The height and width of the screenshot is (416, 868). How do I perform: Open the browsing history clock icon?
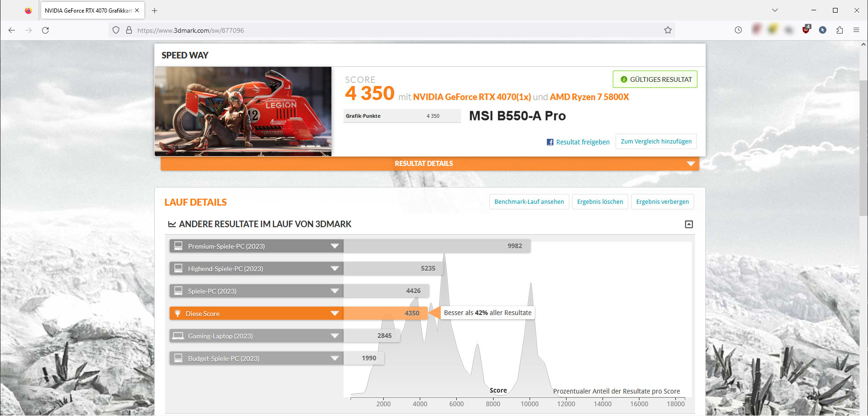tap(738, 30)
